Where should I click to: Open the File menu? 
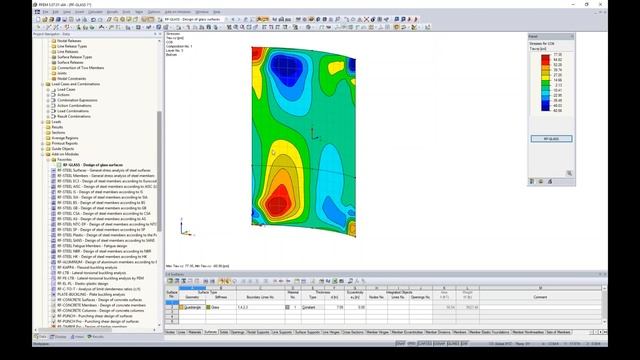click(45, 12)
